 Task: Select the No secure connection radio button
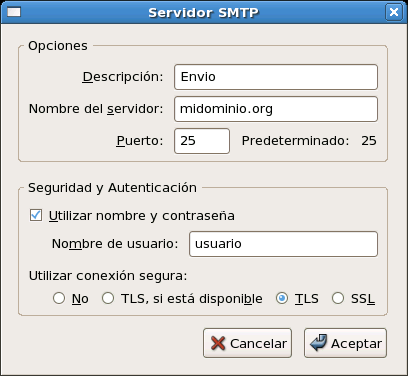pyautogui.click(x=59, y=298)
